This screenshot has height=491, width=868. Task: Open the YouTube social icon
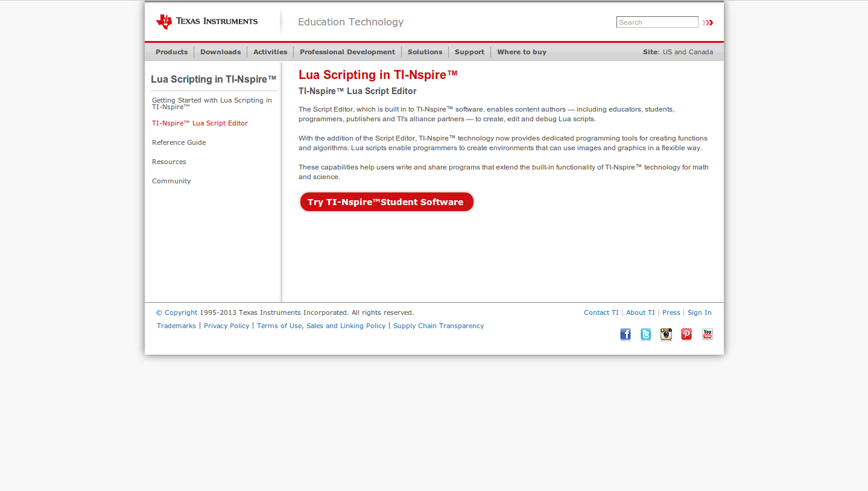(708, 334)
